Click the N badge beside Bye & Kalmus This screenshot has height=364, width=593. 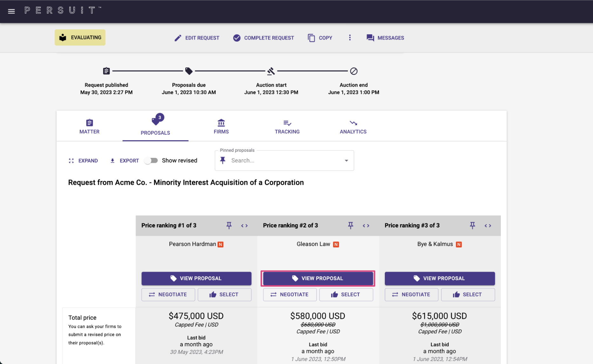pyautogui.click(x=459, y=244)
